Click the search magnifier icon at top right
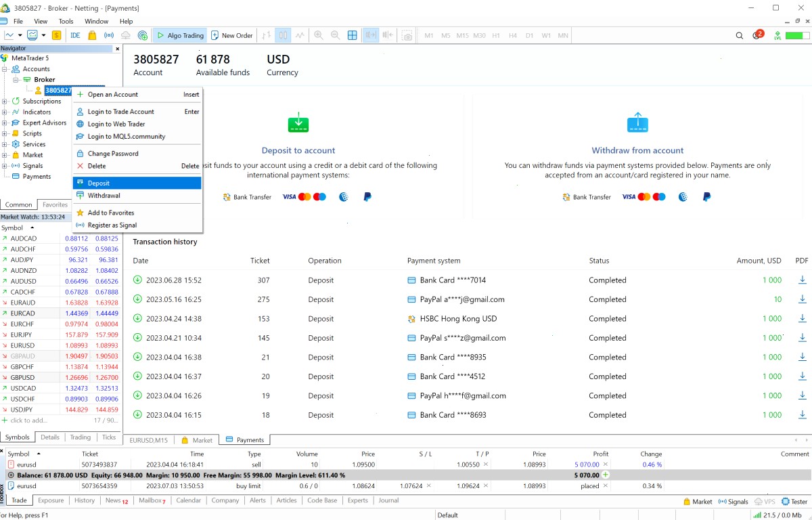The height and width of the screenshot is (520, 812). pos(740,35)
